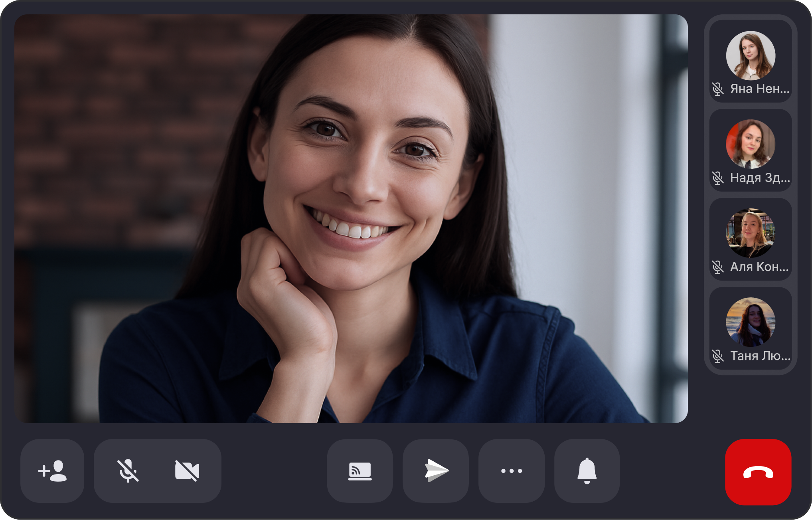Select Таня Лю... participant avatar
Screen dimensions: 812x520
751,322
